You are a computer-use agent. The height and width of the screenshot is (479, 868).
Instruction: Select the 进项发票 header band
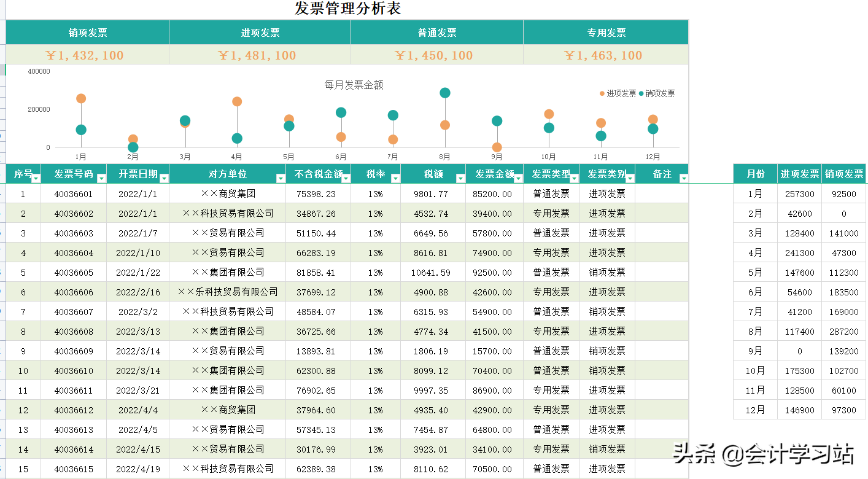260,32
